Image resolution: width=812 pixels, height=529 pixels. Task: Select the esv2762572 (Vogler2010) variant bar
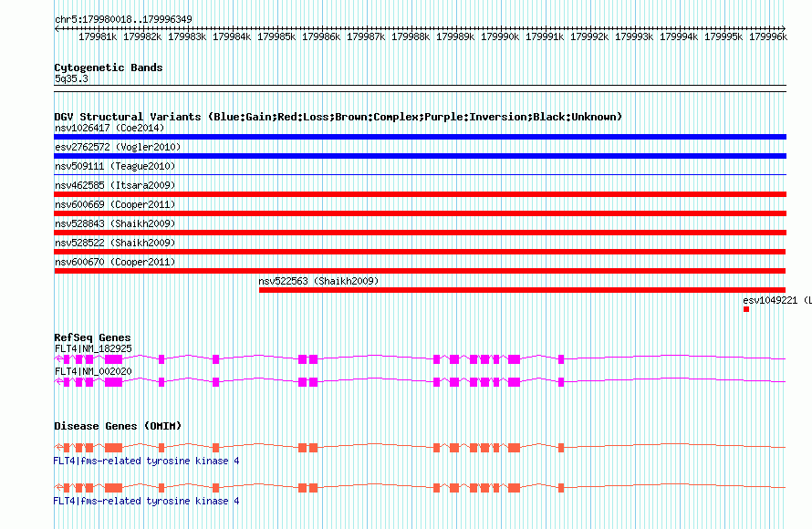tap(420, 156)
